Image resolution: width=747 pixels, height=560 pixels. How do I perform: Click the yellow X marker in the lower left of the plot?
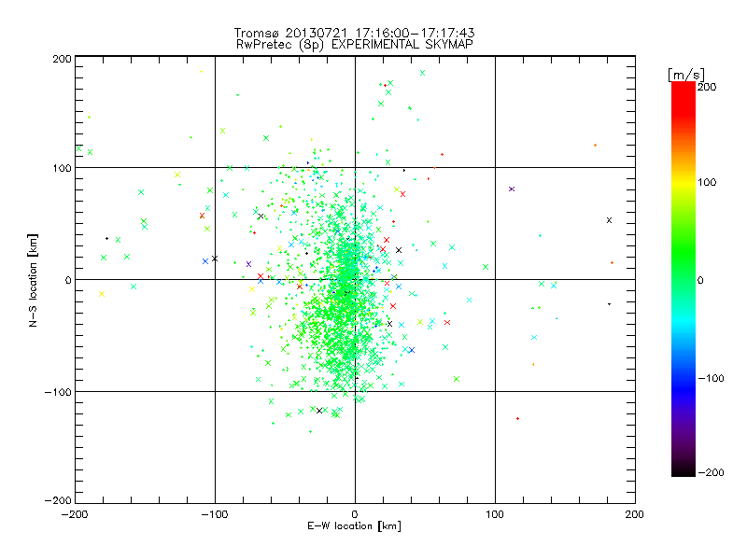pos(102,294)
